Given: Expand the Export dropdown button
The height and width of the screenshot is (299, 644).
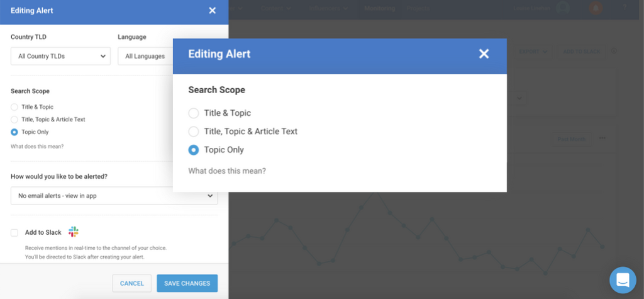Looking at the screenshot, I should [x=532, y=51].
